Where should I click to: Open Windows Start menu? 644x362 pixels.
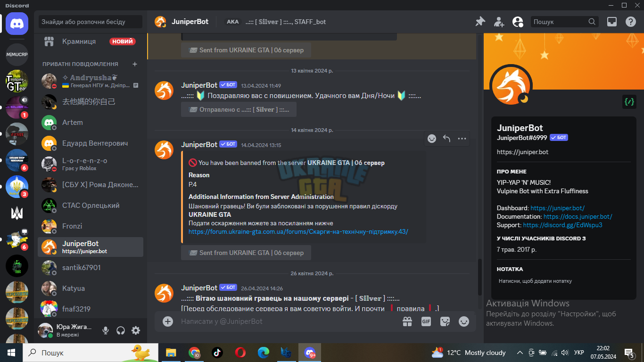[11, 353]
